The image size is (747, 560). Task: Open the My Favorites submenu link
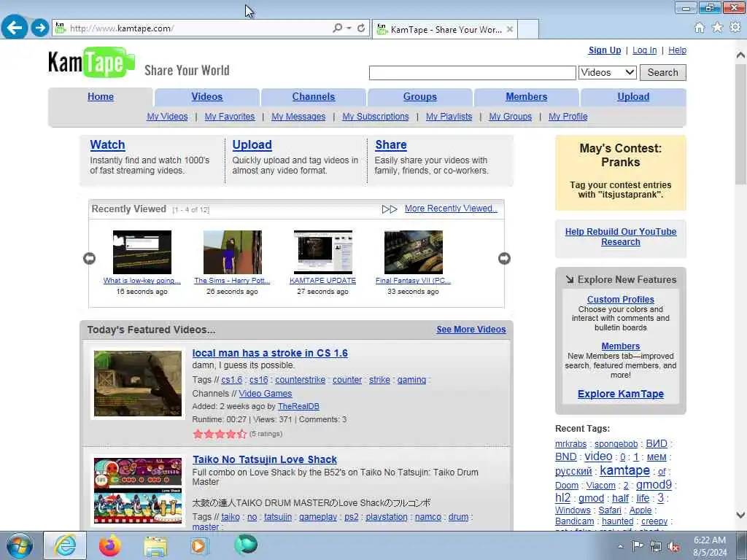[230, 117]
